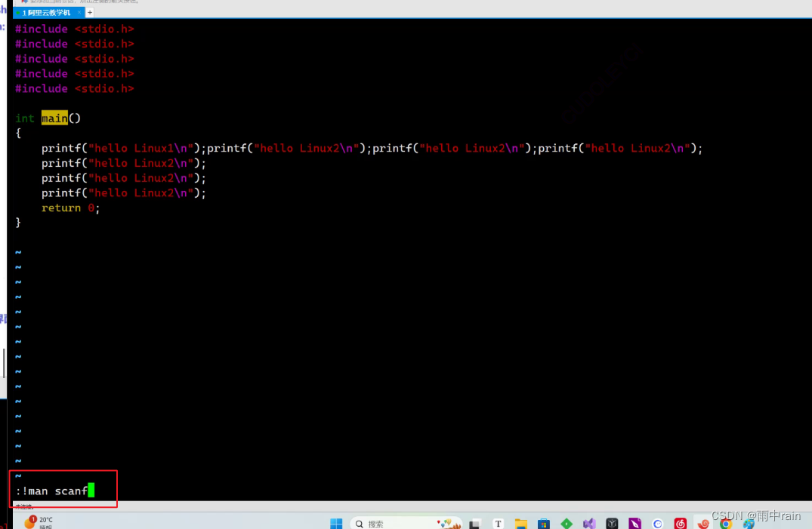Launch Visual Studio from the taskbar
This screenshot has height=529, width=812.
(588, 523)
